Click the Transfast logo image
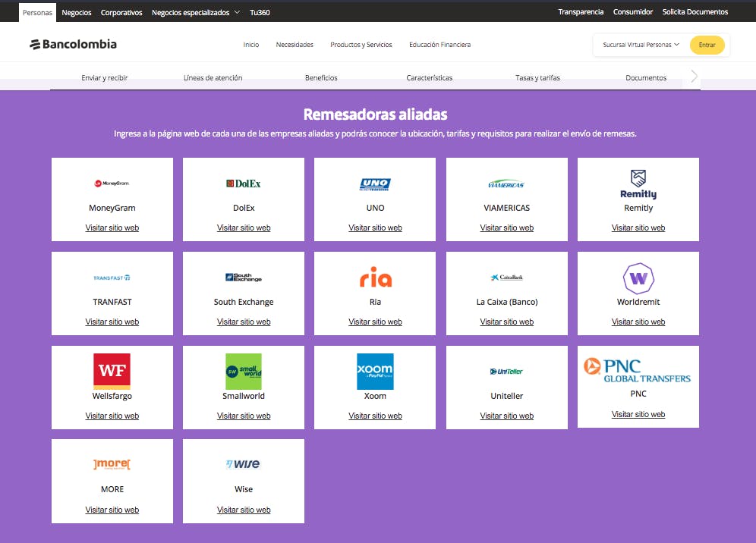 112,278
